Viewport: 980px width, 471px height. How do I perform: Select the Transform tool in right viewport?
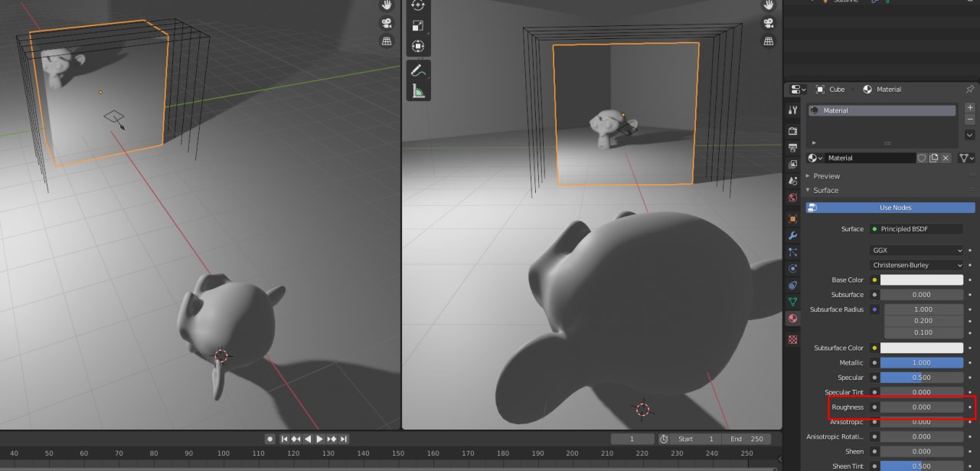click(418, 45)
